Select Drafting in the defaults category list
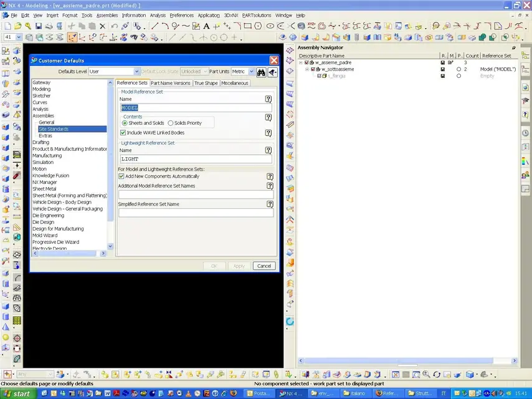This screenshot has width=532, height=399. pos(41,142)
